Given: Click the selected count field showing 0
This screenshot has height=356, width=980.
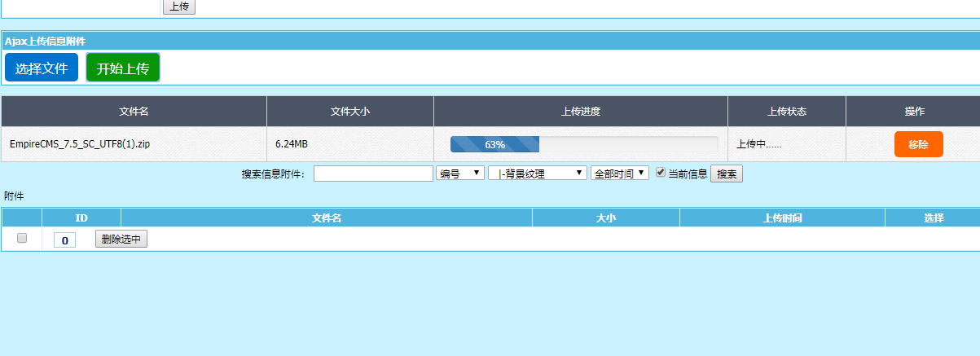Looking at the screenshot, I should pos(64,240).
